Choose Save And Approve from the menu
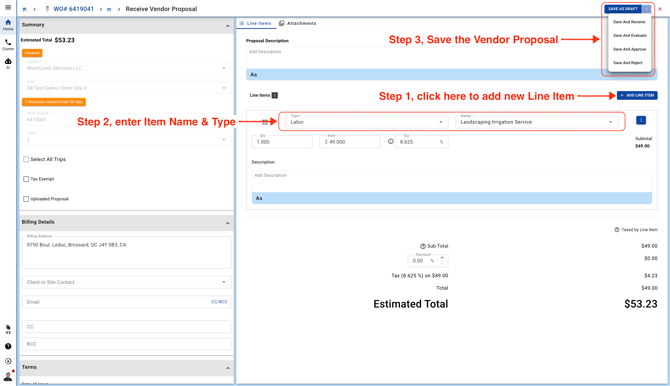Viewport: 670px width, 386px height. point(629,49)
